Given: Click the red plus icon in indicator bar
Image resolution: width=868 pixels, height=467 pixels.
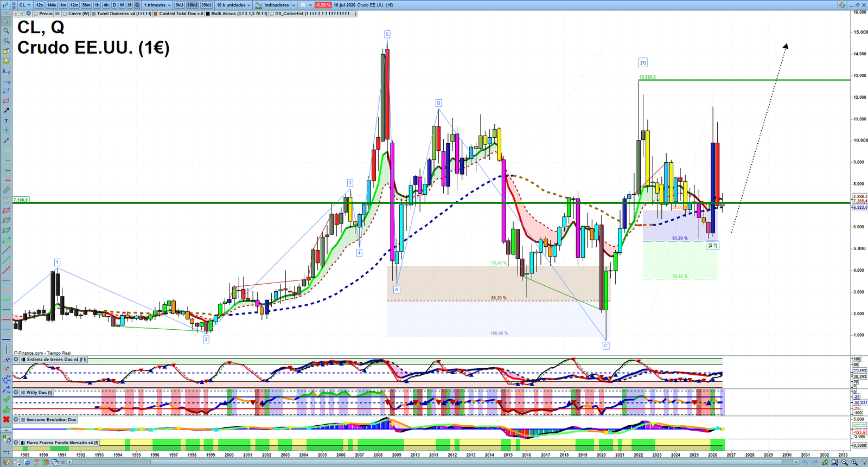Looking at the screenshot, I should click(x=16, y=14).
